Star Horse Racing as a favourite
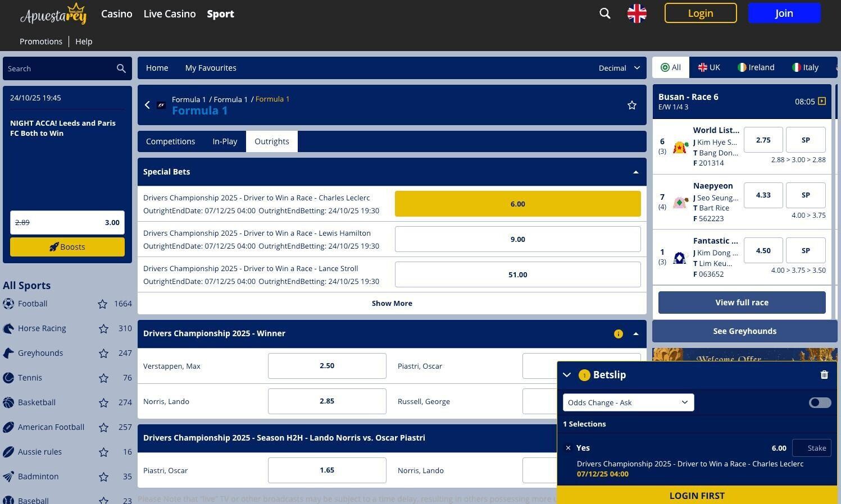This screenshot has width=841, height=504. 103,329
